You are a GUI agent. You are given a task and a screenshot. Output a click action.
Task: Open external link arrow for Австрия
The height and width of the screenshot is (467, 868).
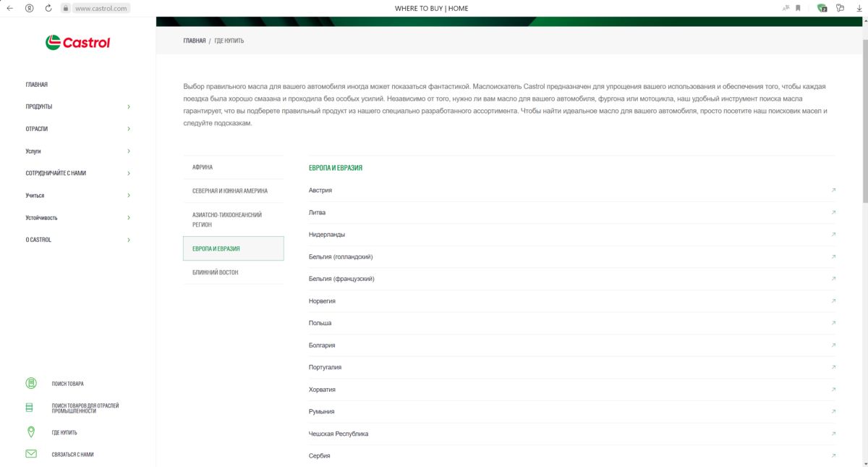(x=833, y=190)
